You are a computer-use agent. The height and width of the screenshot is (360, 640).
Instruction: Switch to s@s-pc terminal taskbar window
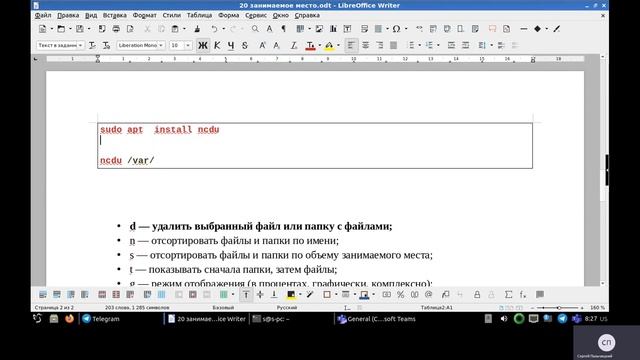(290, 318)
